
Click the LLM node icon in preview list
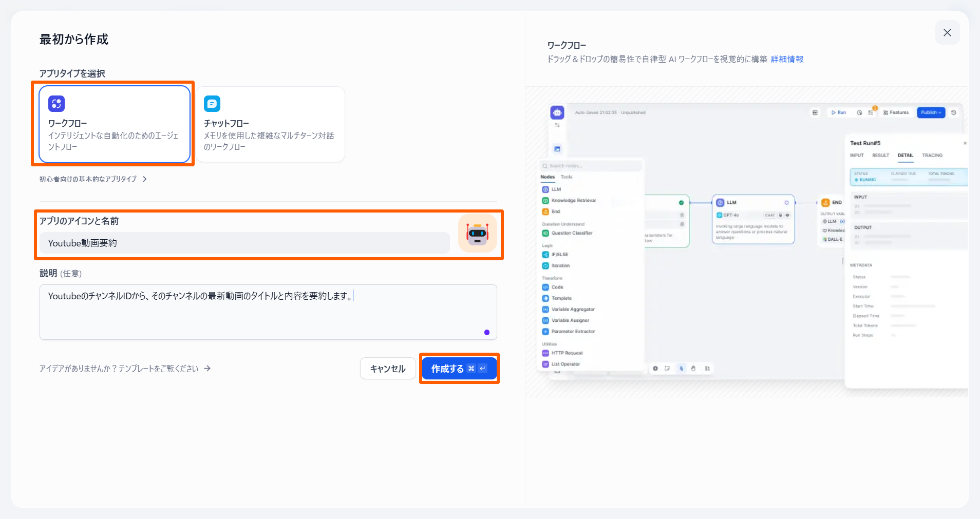[545, 189]
